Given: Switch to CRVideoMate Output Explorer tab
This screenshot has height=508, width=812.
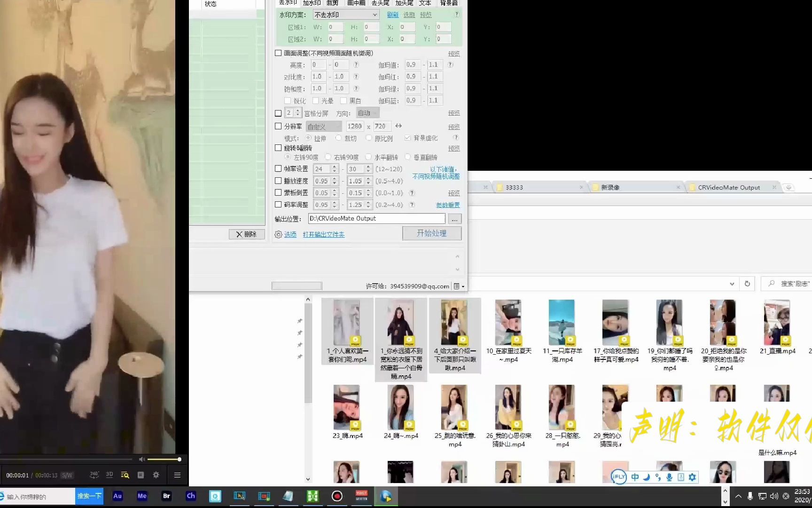Looking at the screenshot, I should click(x=729, y=187).
